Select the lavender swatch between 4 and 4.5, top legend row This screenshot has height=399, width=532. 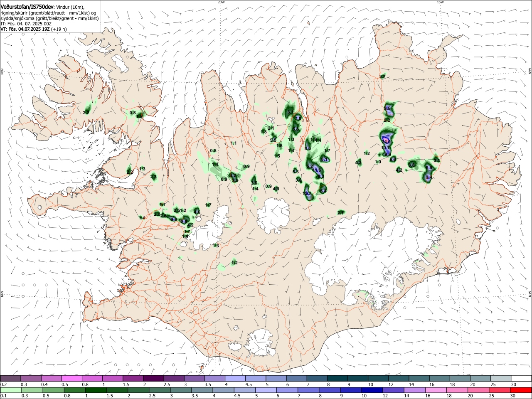point(235,378)
